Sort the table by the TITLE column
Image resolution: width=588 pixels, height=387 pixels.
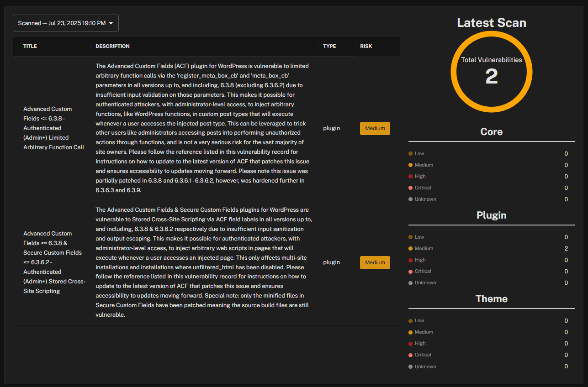point(30,46)
